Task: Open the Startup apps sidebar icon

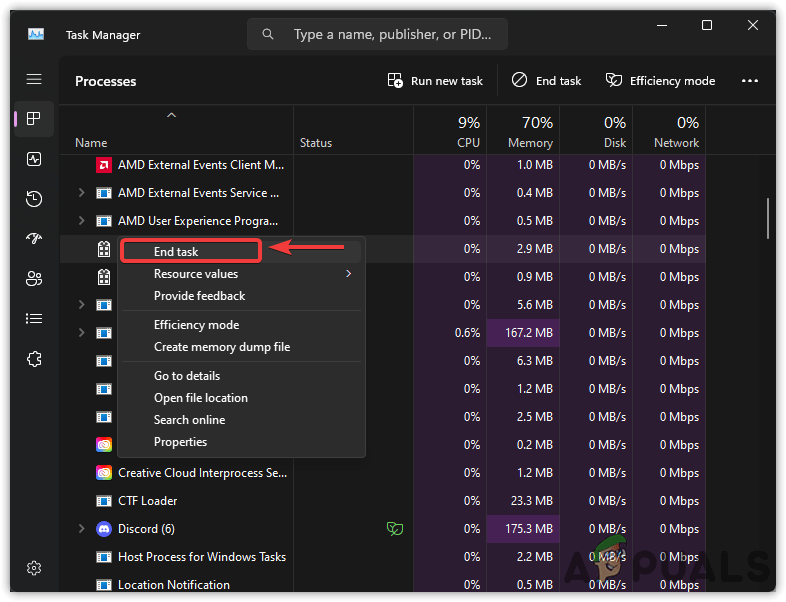Action: (34, 239)
